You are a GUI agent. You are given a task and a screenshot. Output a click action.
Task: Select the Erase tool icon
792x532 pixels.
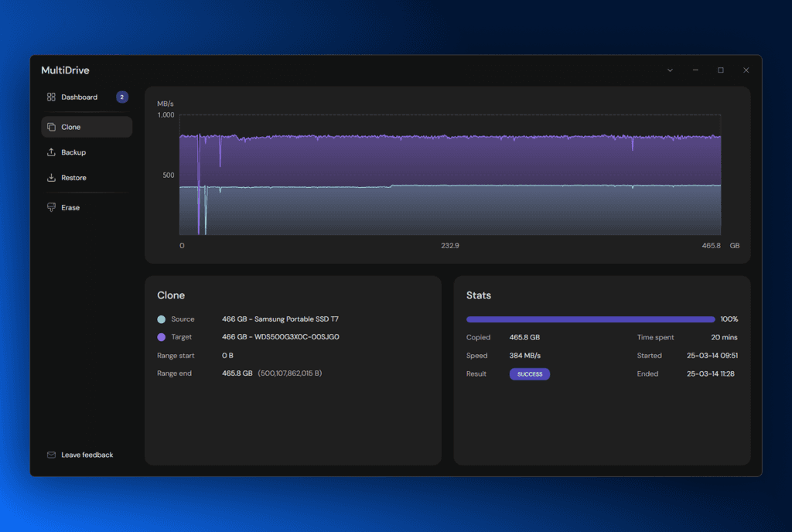[x=51, y=207]
